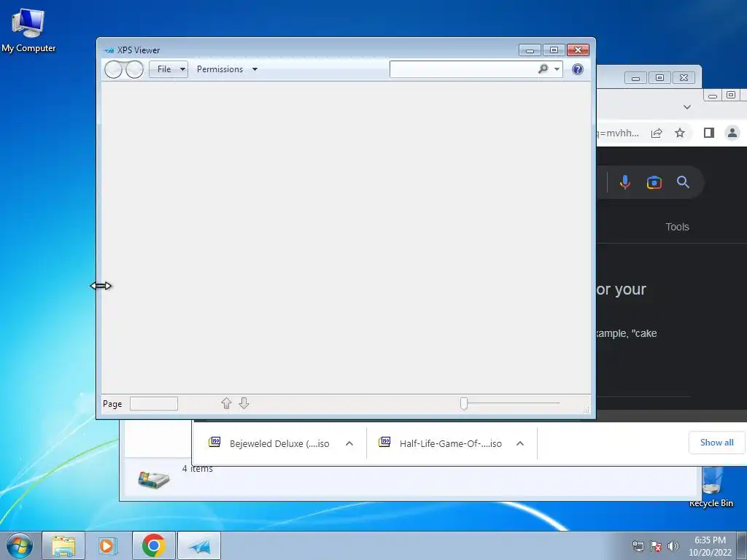Click the Bejeweled iso file icon
Image resolution: width=747 pixels, height=560 pixels.
coord(215,443)
